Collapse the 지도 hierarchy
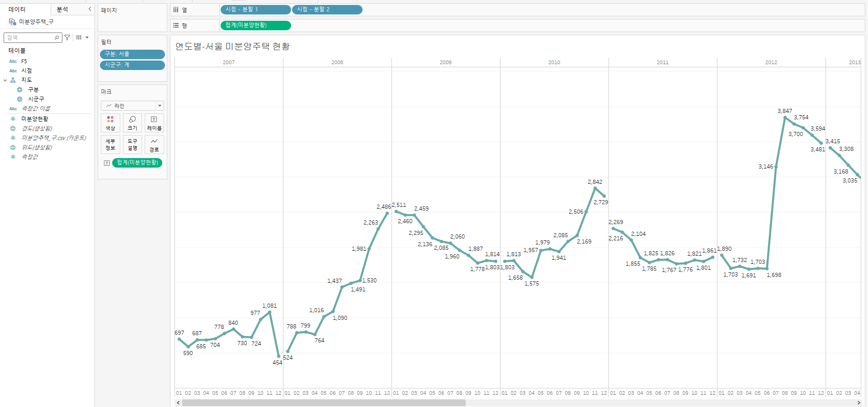The width and height of the screenshot is (868, 407). [5, 80]
